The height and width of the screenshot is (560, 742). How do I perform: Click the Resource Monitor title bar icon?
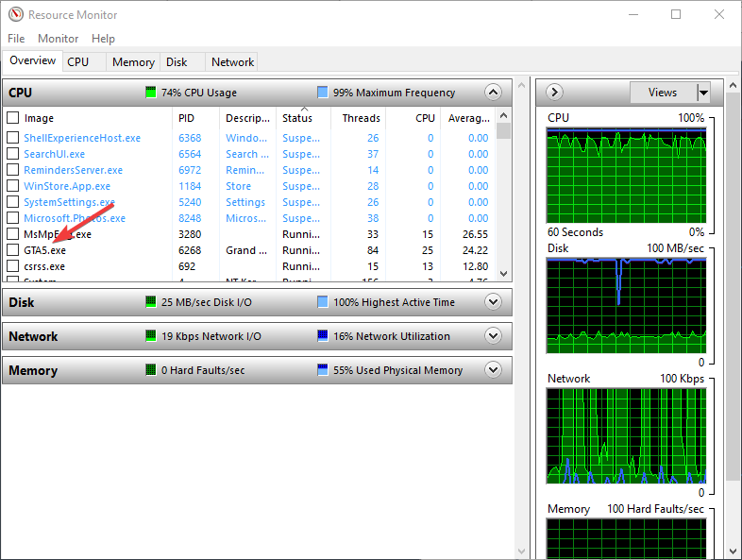point(16,14)
